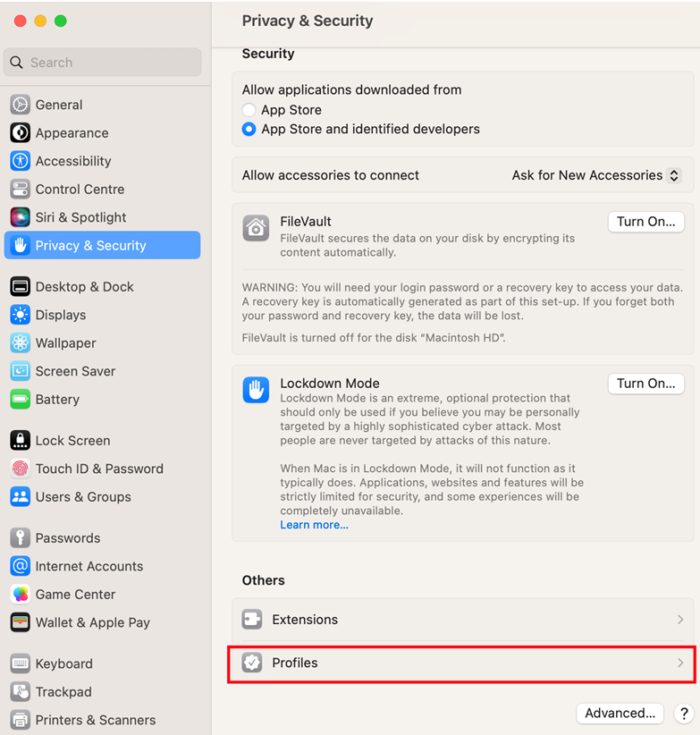Viewport: 700px width, 735px height.
Task: Open the Ask for New Accessories dropdown
Action: 596,175
